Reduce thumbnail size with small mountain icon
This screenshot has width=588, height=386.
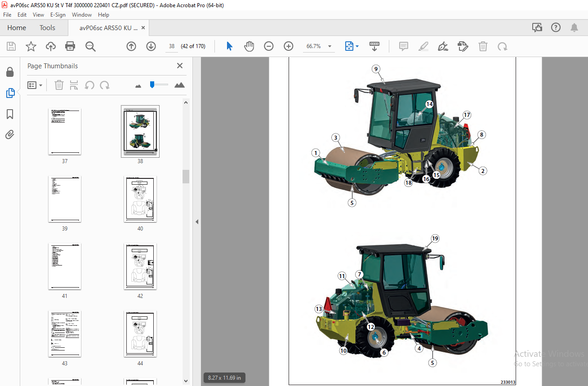click(138, 85)
